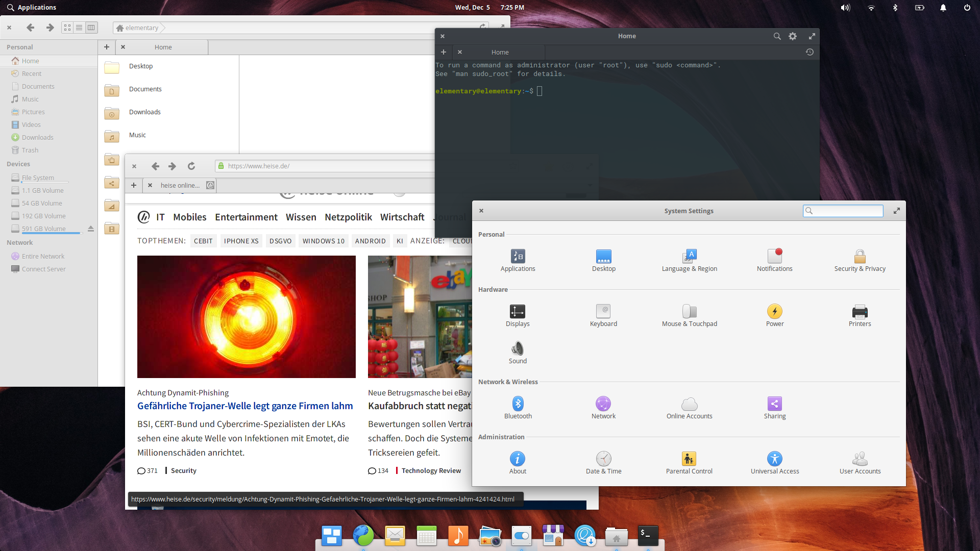The width and height of the screenshot is (980, 551).
Task: Open Netzpolitik section on heise
Action: (x=348, y=217)
